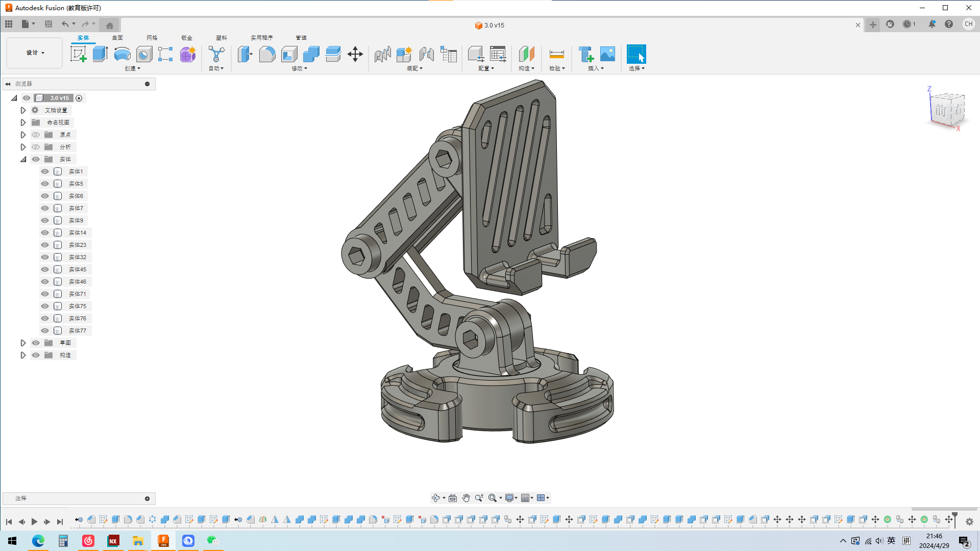The image size is (980, 551).
Task: Open the 创建 dropdown menu
Action: pyautogui.click(x=132, y=68)
